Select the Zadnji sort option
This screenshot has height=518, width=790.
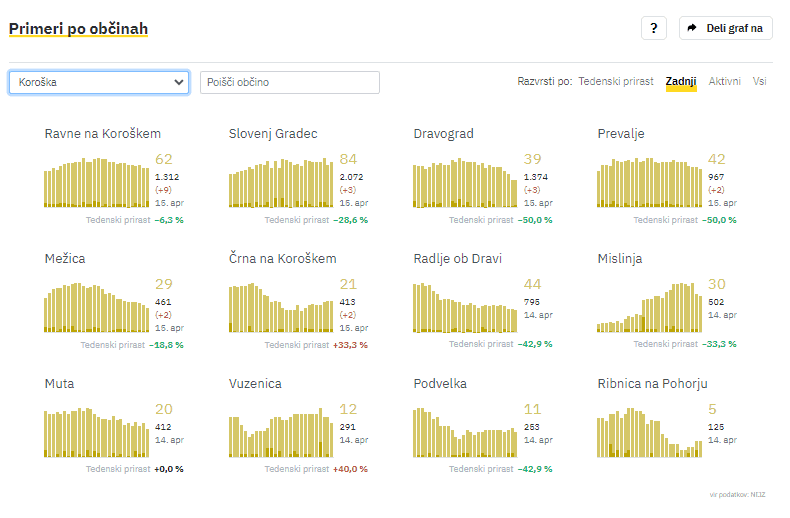click(681, 81)
